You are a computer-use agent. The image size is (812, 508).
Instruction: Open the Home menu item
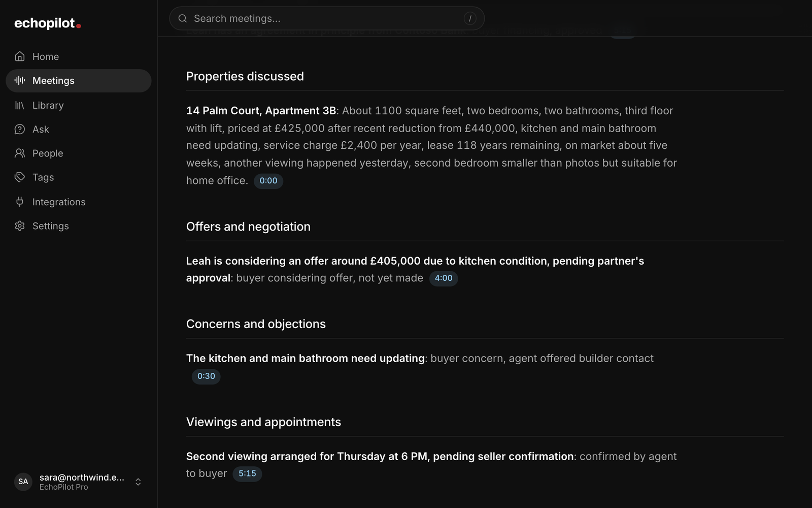79,56
